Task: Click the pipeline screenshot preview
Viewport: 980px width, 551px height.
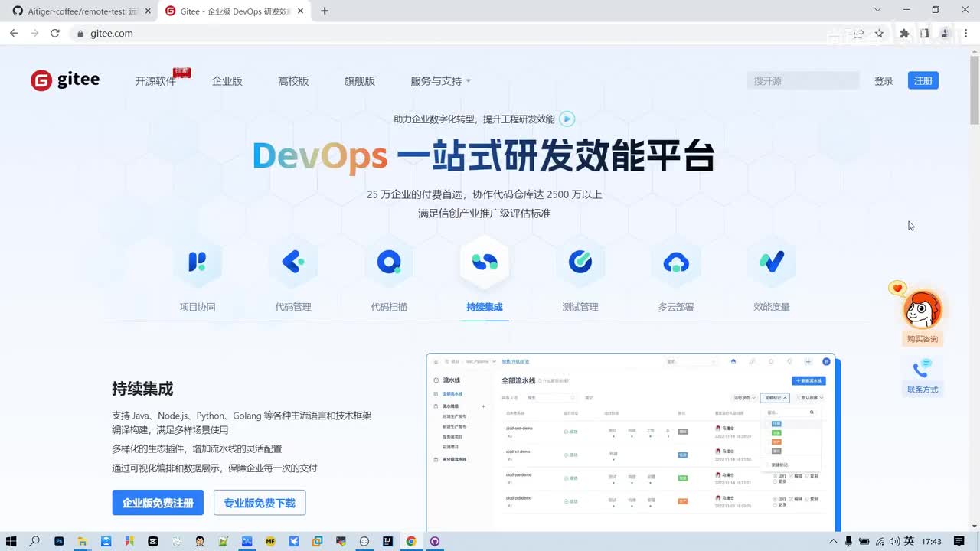Action: pos(633,442)
